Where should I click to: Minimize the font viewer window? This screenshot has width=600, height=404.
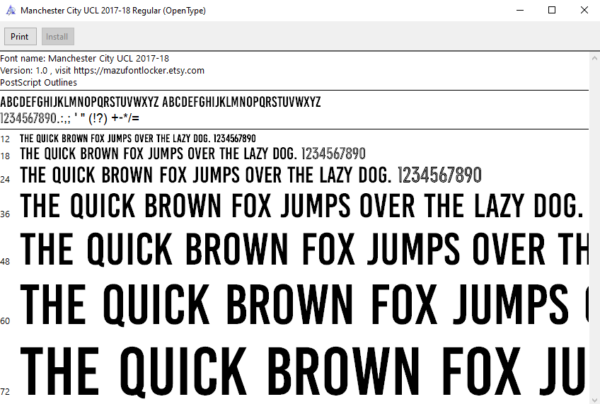[x=520, y=10]
